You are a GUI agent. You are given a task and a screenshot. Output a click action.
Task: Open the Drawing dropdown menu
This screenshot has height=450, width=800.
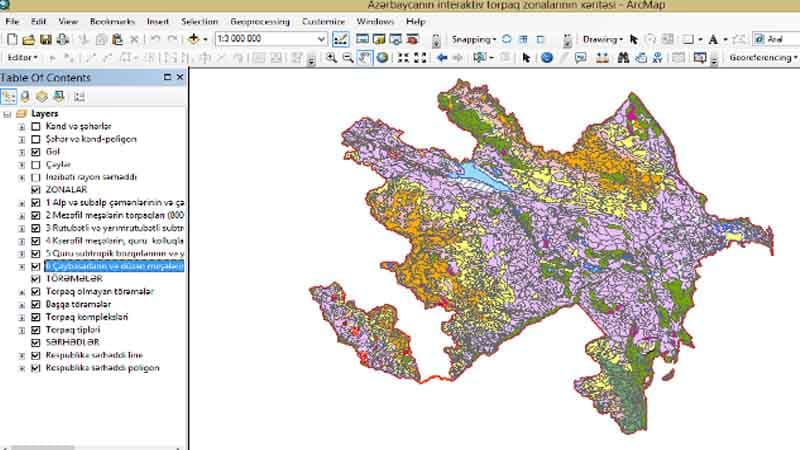tap(603, 39)
